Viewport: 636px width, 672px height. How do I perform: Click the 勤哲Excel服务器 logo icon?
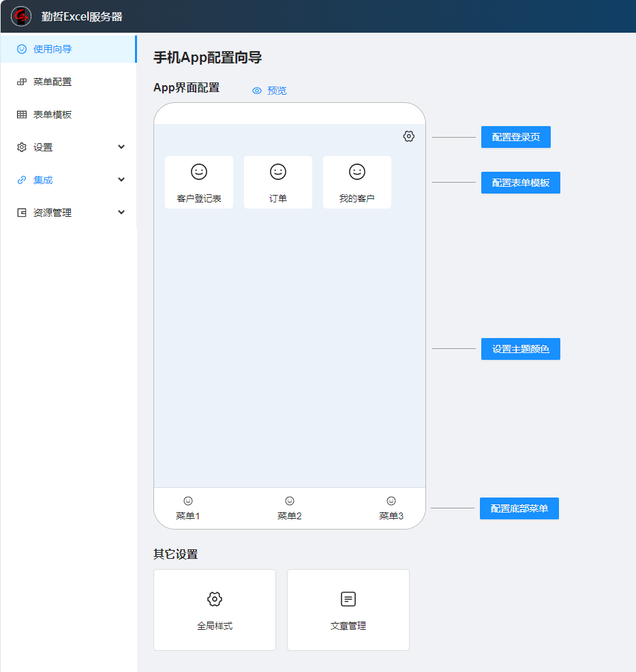[x=21, y=16]
